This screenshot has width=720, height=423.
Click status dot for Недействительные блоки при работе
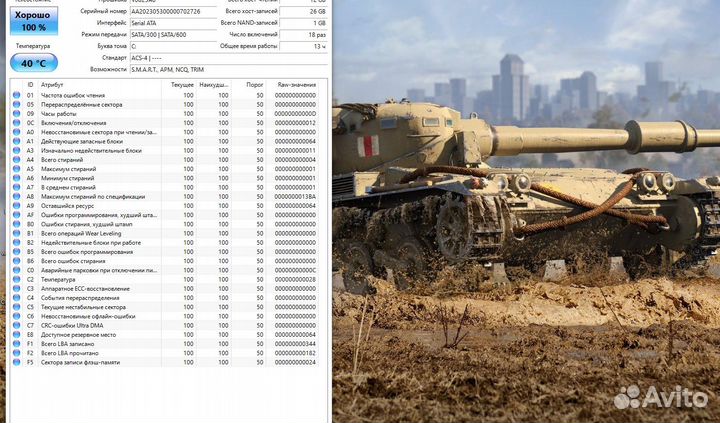tap(17, 242)
